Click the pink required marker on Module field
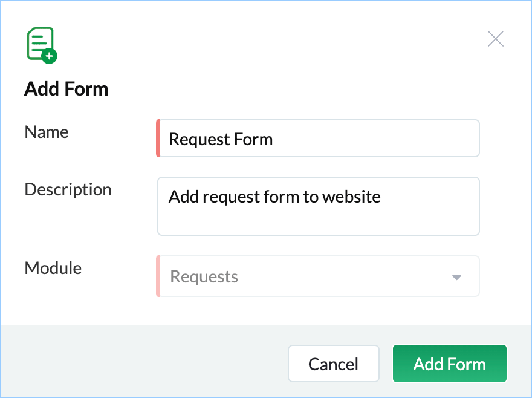 click(x=158, y=276)
